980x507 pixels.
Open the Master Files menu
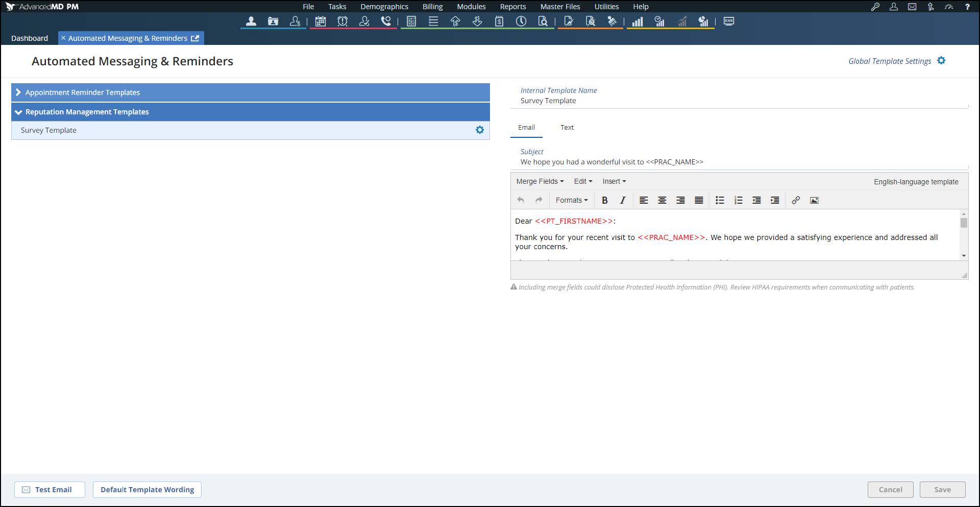click(x=560, y=7)
